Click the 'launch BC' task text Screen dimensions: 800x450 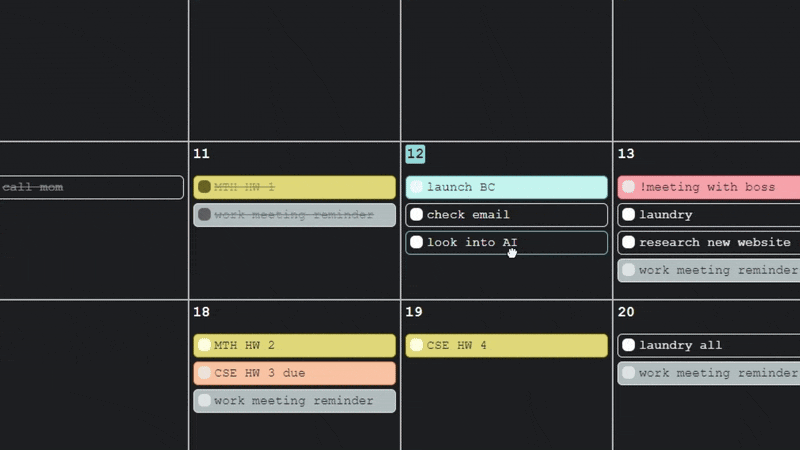pos(461,187)
